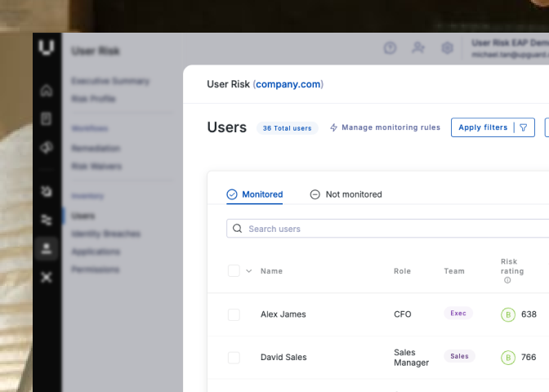Switch to the Not monitored tab
549x392 pixels.
(x=346, y=194)
